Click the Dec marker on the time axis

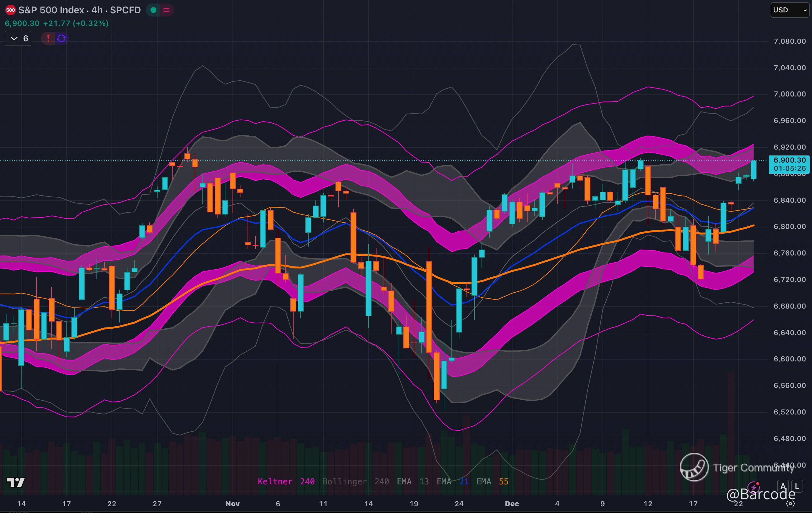(x=512, y=504)
